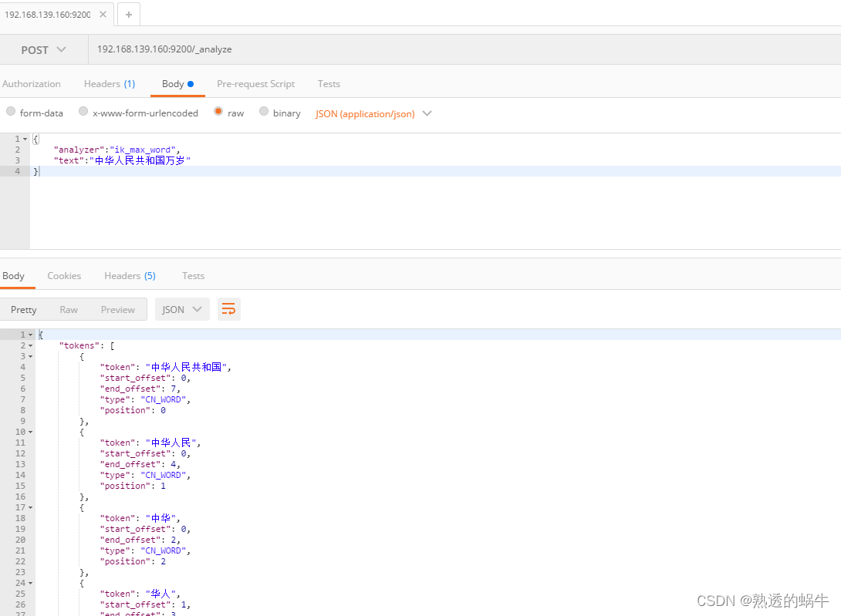The height and width of the screenshot is (616, 841).
Task: Click the token "中华人民" value
Action: point(171,443)
